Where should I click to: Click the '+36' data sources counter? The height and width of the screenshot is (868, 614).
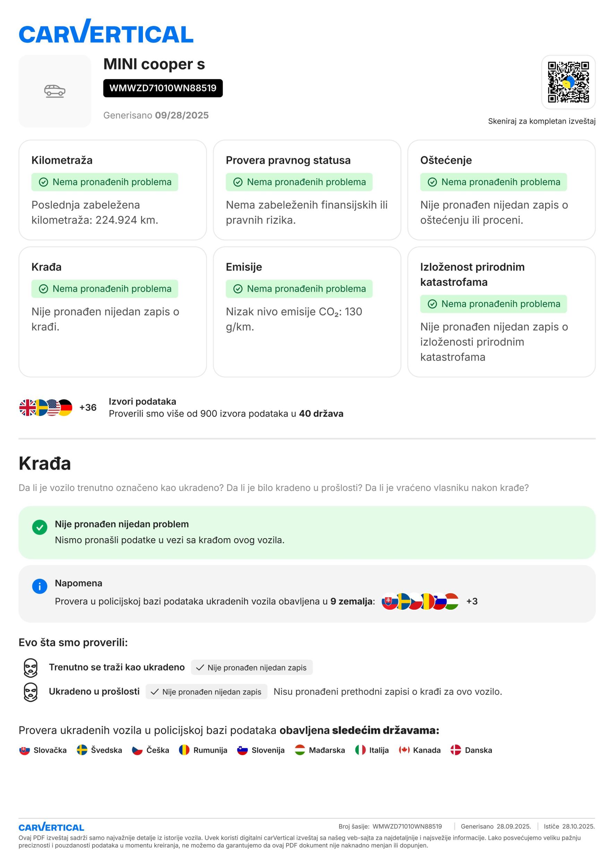point(88,408)
